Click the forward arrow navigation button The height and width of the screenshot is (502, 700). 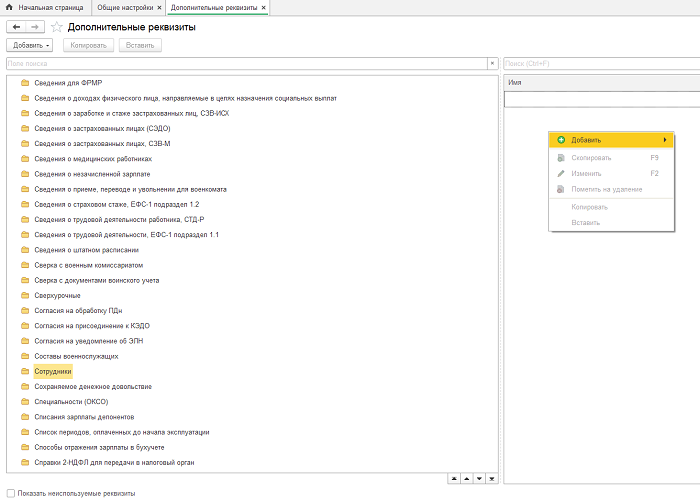pyautogui.click(x=35, y=27)
